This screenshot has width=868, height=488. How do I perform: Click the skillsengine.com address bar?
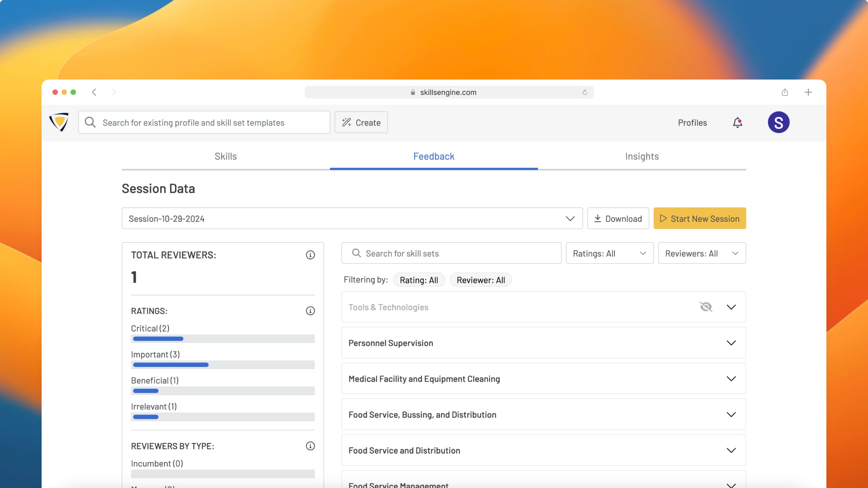(x=449, y=92)
